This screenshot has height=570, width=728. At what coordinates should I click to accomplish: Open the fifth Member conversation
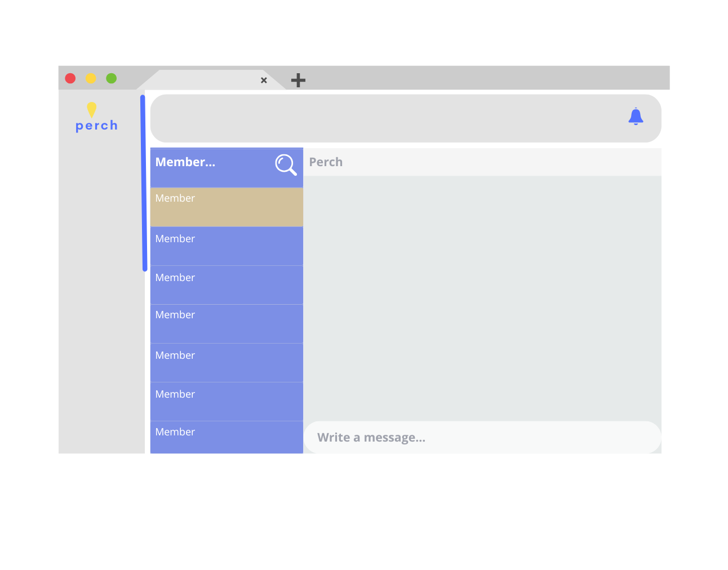[227, 363]
